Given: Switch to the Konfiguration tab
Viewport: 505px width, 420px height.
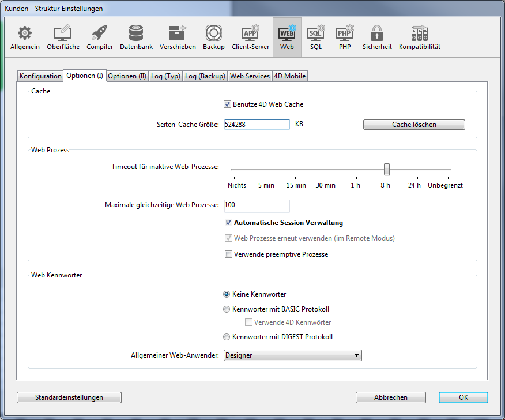Looking at the screenshot, I should pos(40,76).
